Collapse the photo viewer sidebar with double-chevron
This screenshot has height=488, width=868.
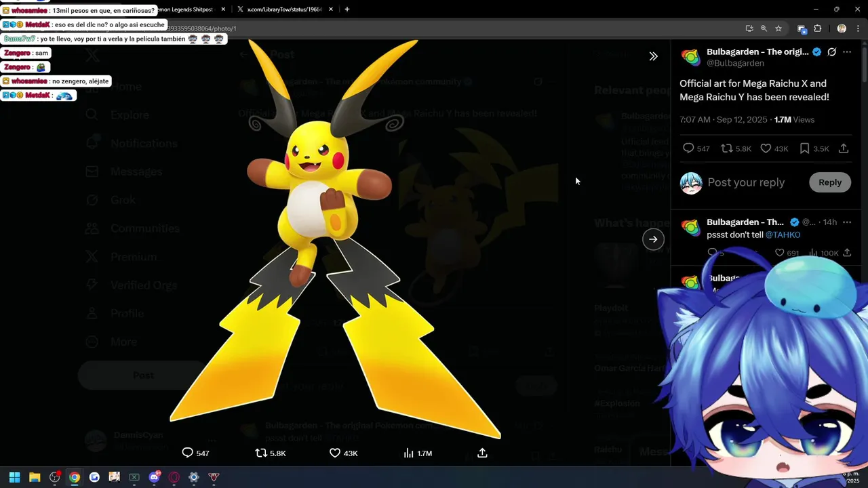click(x=653, y=56)
